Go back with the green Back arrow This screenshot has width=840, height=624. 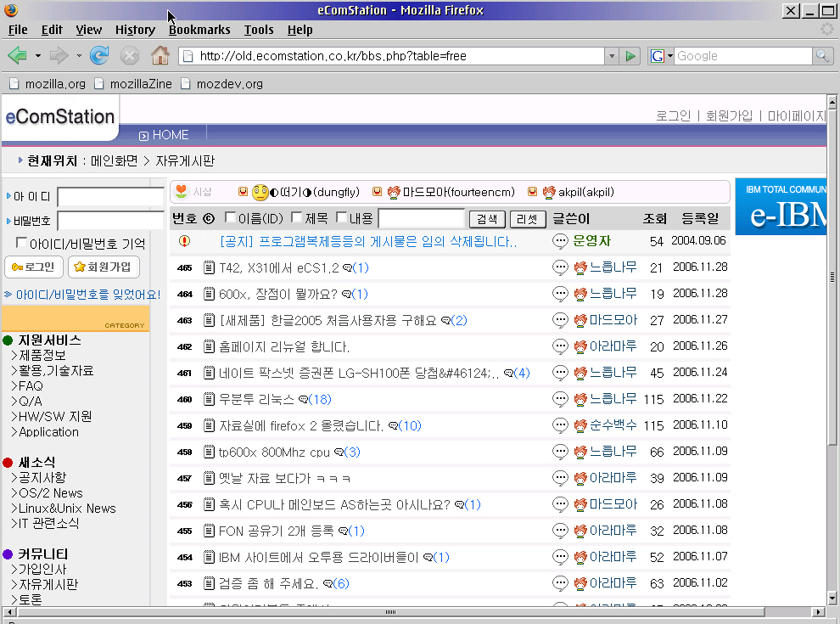point(18,55)
